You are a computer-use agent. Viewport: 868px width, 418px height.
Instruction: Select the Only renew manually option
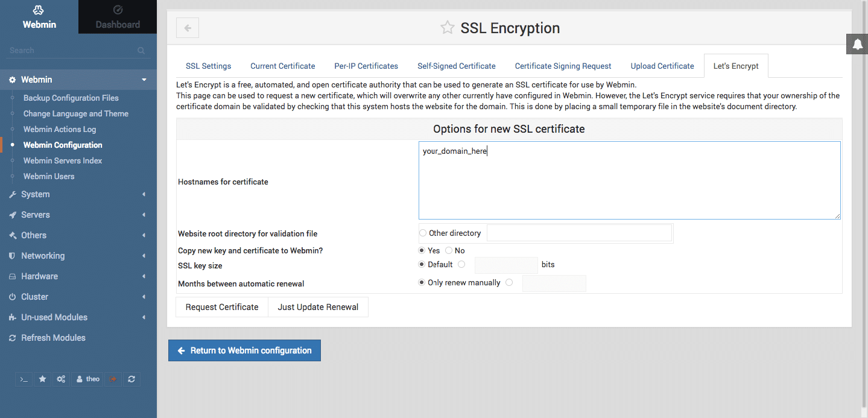coord(422,282)
